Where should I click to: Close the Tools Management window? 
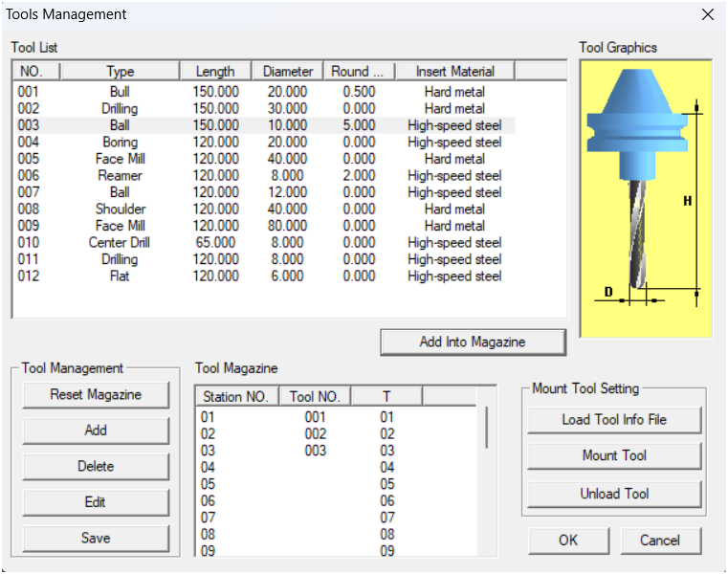[708, 15]
